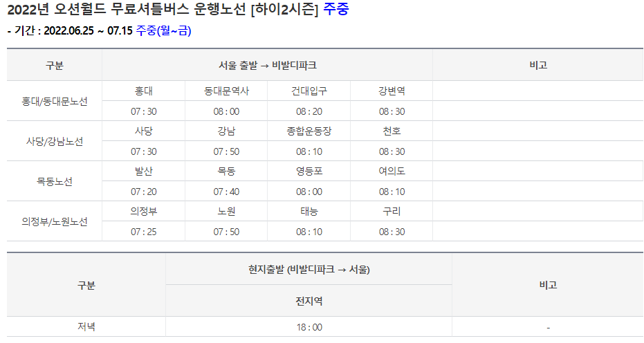The width and height of the screenshot is (644, 343).
Task: Click the 07:50 time under 노원
Action: (x=226, y=232)
